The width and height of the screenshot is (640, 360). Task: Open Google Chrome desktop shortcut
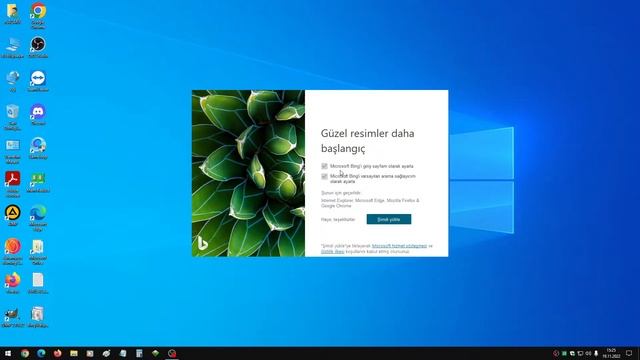(x=38, y=15)
